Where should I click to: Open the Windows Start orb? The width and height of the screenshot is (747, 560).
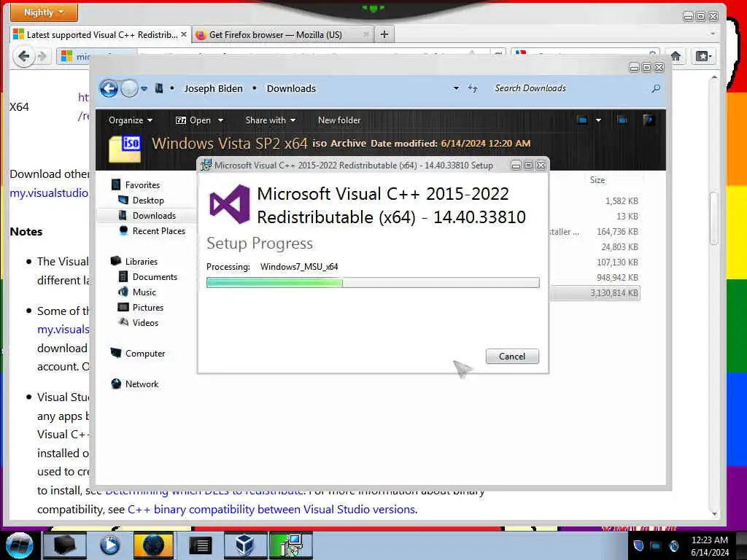19,545
